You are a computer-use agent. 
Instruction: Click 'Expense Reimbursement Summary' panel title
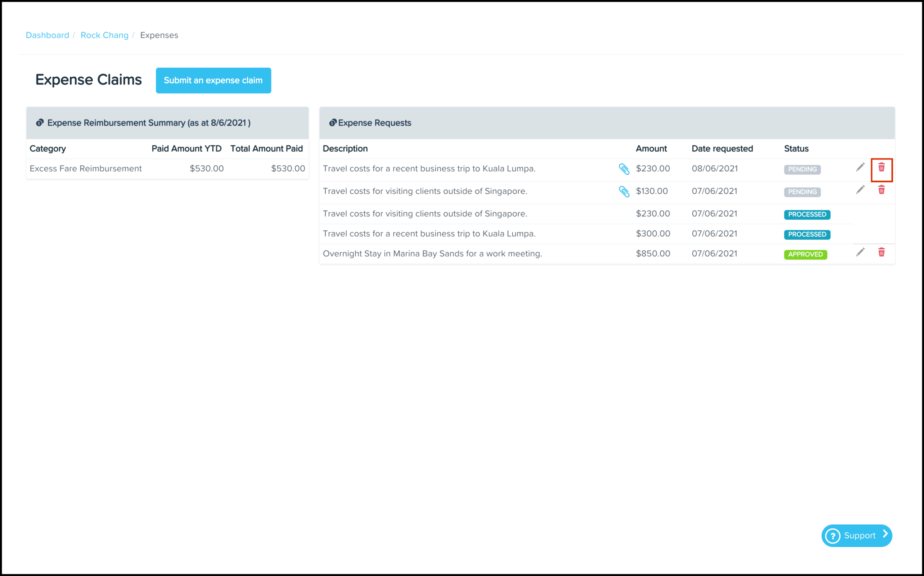point(149,123)
